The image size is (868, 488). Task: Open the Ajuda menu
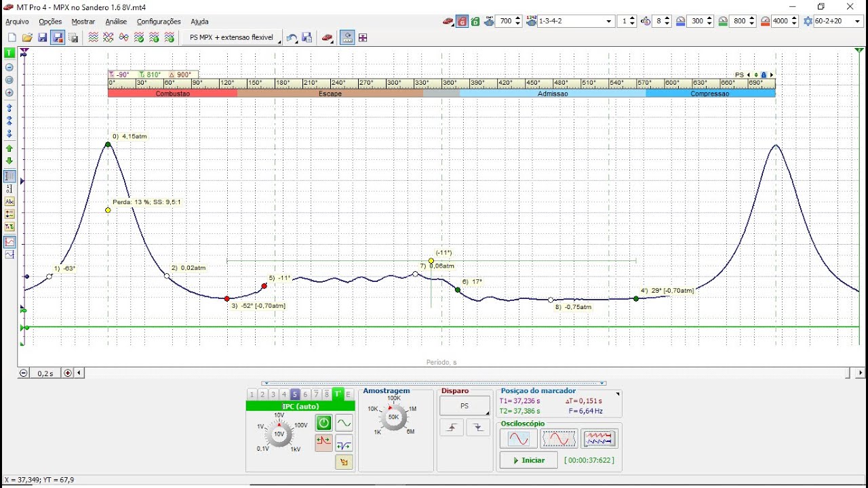(x=199, y=22)
